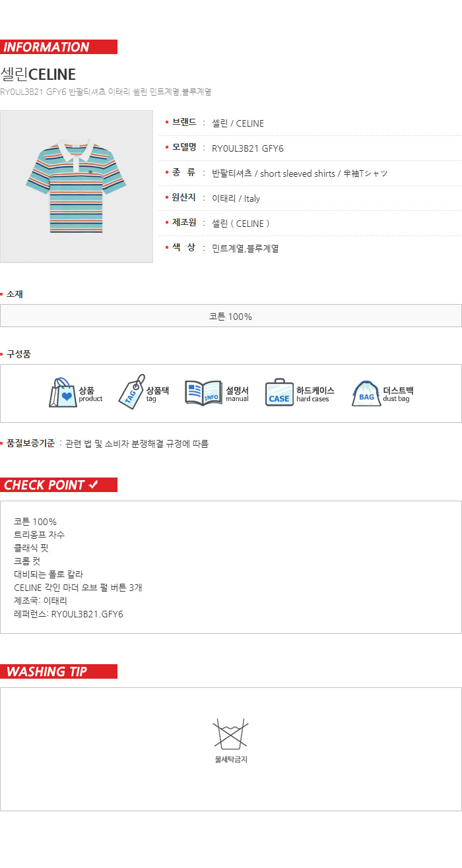Click the 제조원 row label

pos(184,223)
